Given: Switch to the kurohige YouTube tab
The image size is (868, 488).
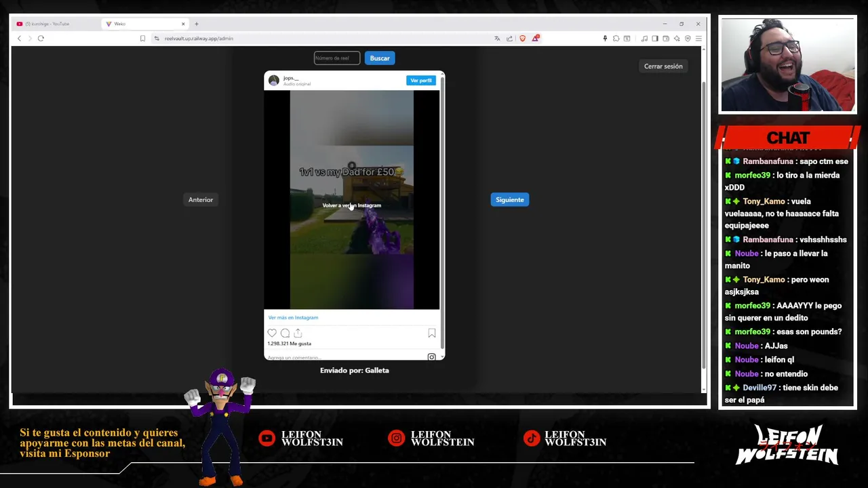Looking at the screenshot, I should tap(54, 24).
